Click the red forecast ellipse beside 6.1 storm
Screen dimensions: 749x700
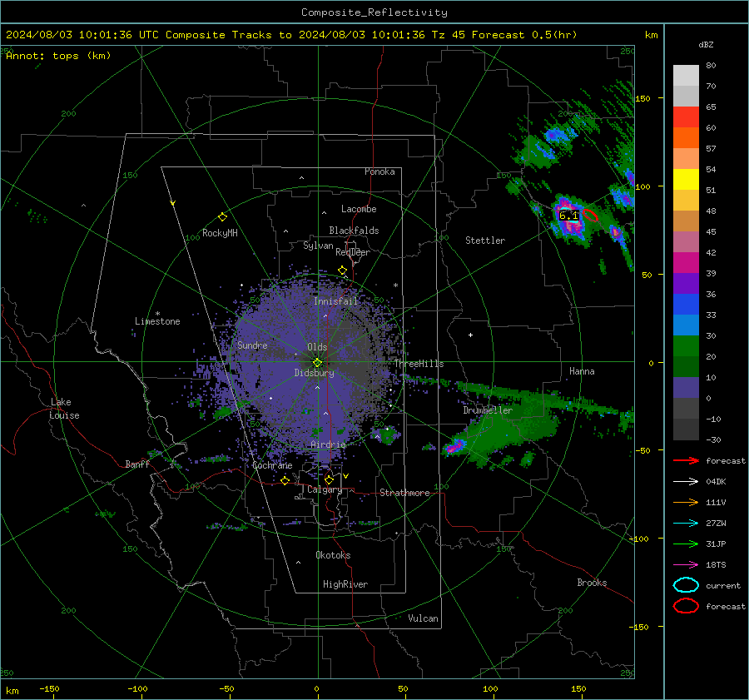point(590,215)
